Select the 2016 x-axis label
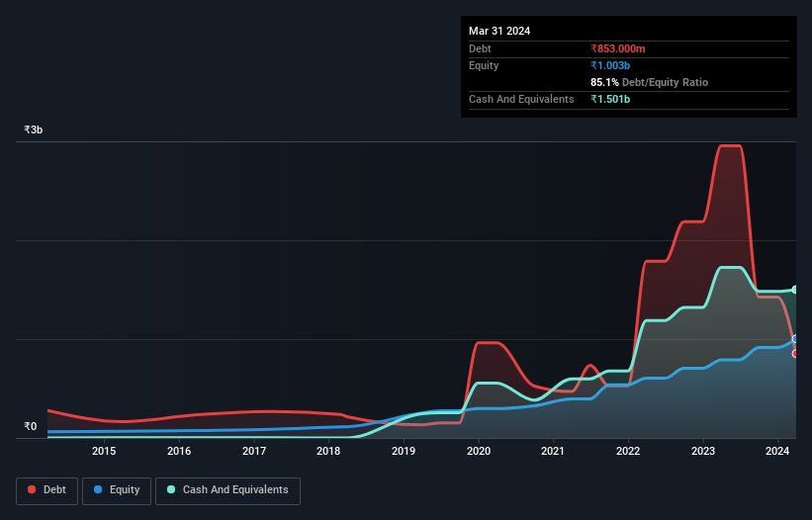This screenshot has width=812, height=520. point(179,451)
